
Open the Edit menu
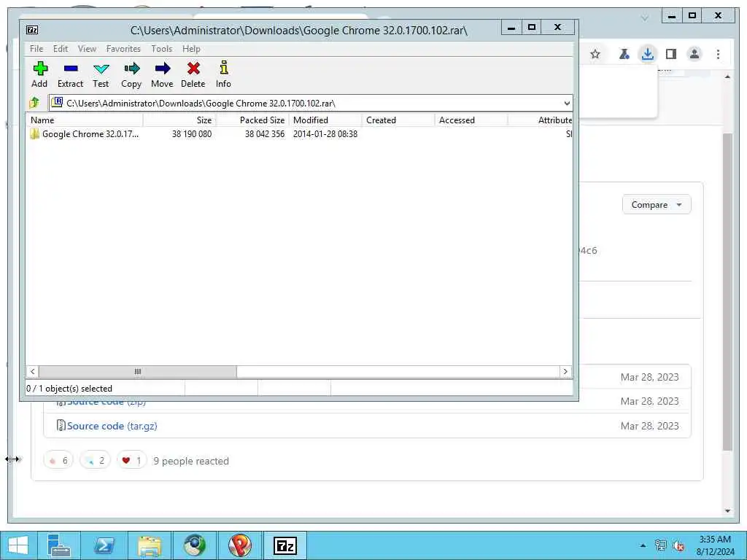[x=61, y=49]
